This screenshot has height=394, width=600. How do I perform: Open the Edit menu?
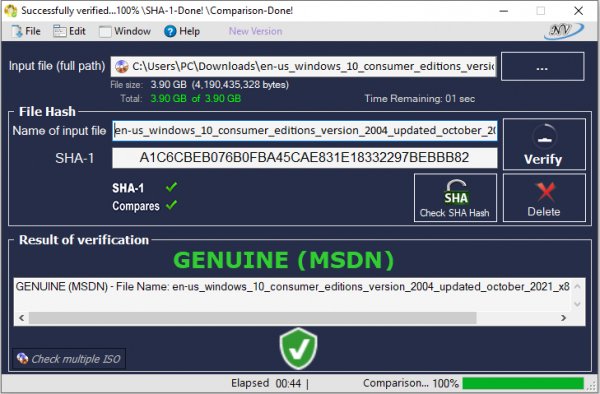coord(70,31)
